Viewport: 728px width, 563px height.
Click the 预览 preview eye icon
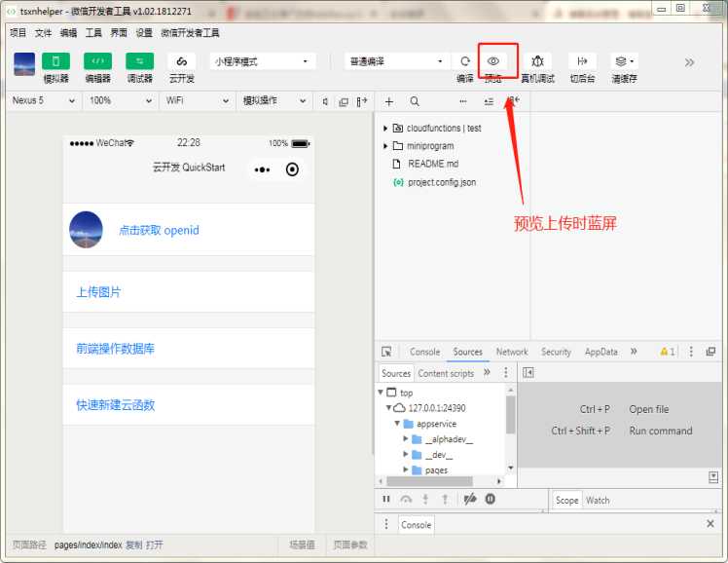click(493, 60)
